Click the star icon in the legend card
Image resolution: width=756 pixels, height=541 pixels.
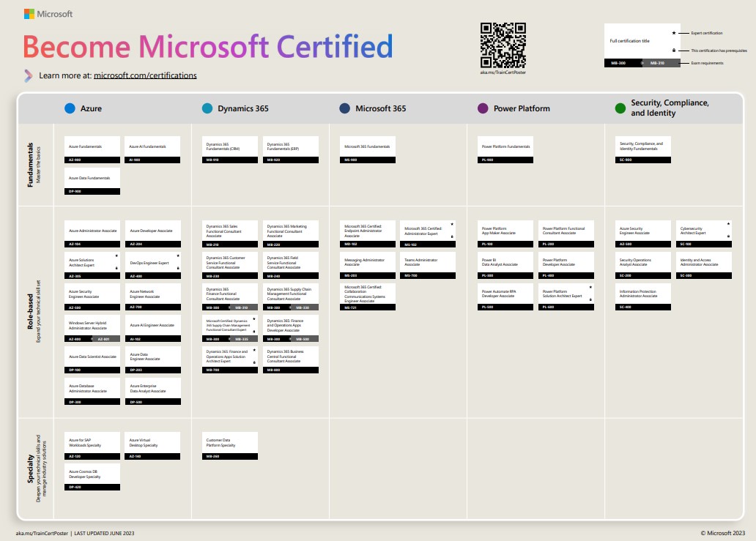(674, 33)
